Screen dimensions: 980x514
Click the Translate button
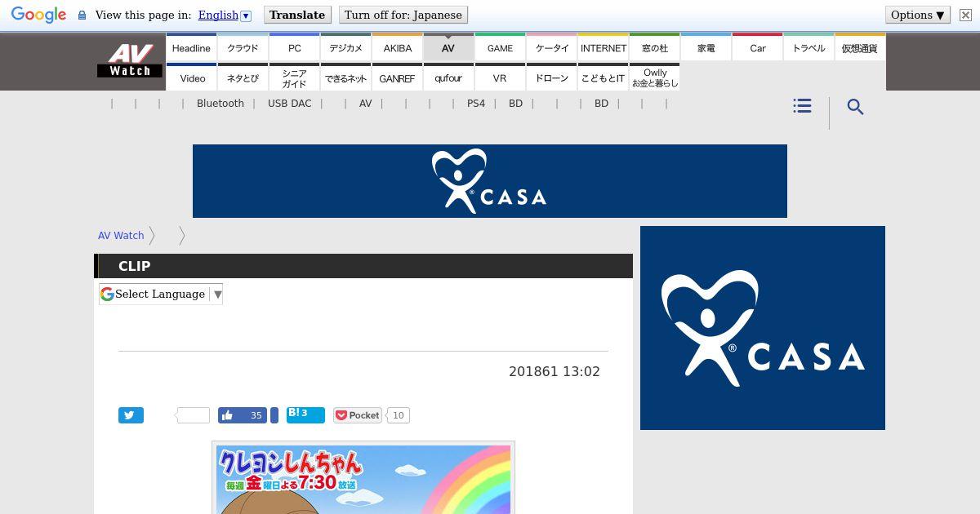point(297,15)
